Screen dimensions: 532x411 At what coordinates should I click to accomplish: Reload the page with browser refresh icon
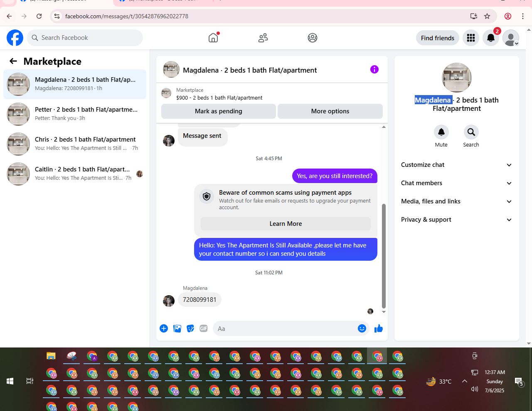[x=39, y=16]
